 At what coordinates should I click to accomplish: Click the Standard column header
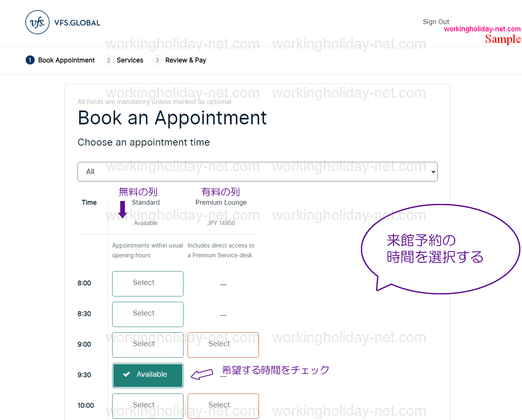click(x=146, y=202)
